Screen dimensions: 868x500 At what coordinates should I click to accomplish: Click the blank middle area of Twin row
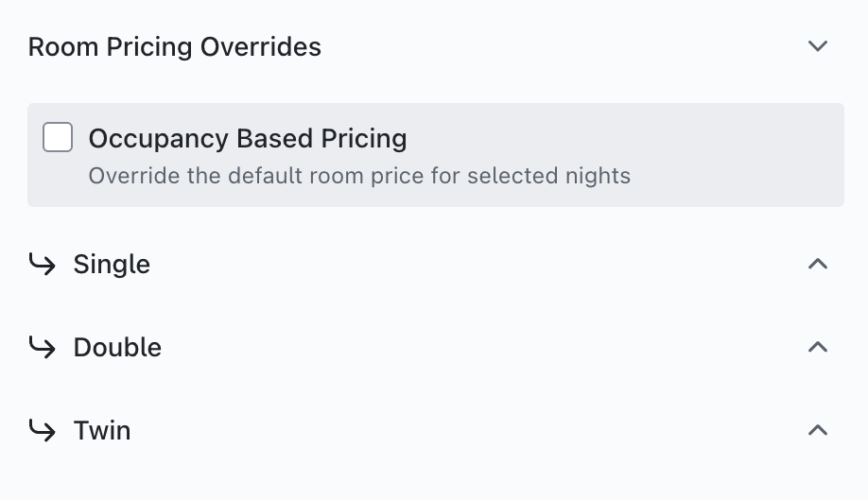[473, 431]
